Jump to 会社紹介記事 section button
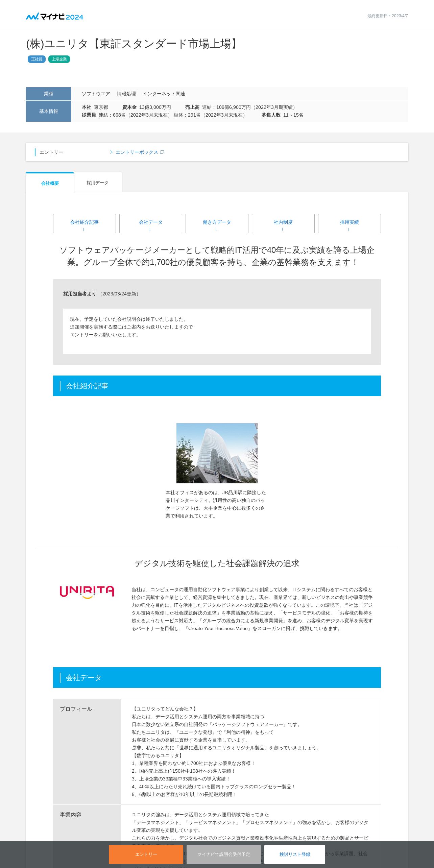434x868 pixels. click(x=85, y=223)
